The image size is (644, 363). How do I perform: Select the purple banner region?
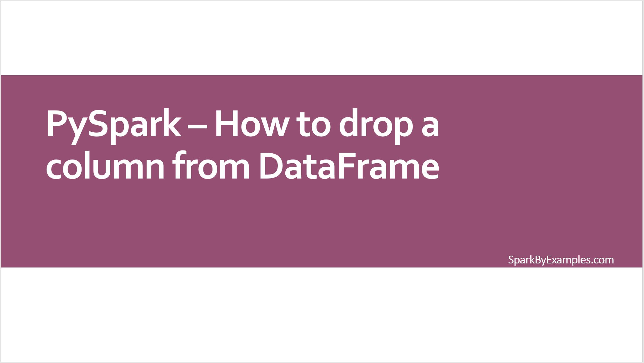coord(322,172)
